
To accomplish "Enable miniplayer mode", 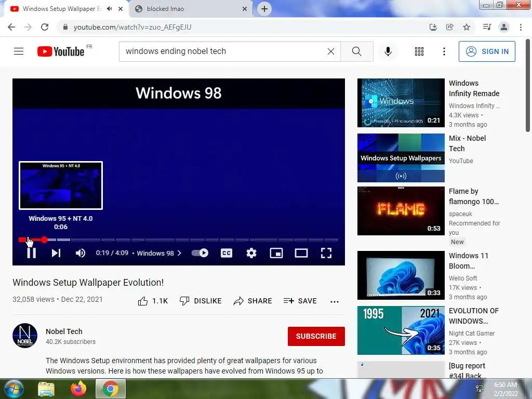I will (276, 253).
